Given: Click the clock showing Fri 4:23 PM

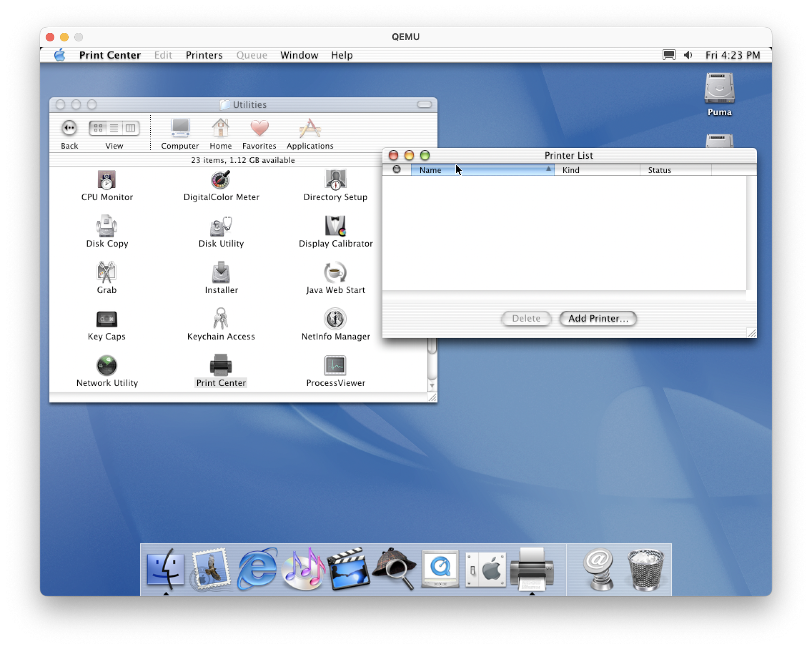Looking at the screenshot, I should (733, 55).
